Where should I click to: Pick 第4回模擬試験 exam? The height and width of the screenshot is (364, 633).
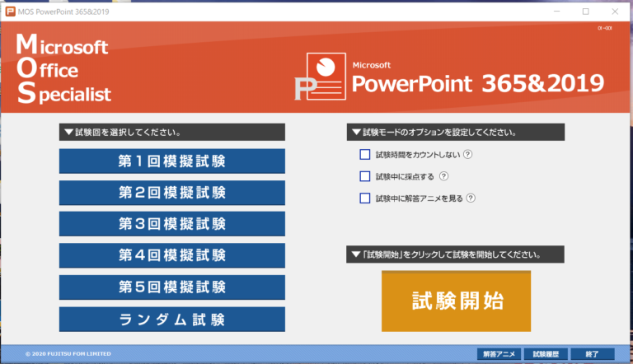(172, 255)
